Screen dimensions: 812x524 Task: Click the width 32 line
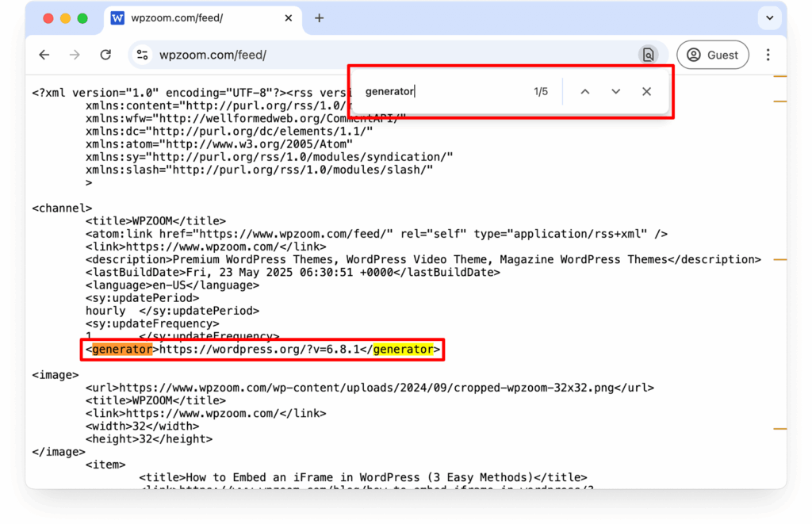pos(143,426)
